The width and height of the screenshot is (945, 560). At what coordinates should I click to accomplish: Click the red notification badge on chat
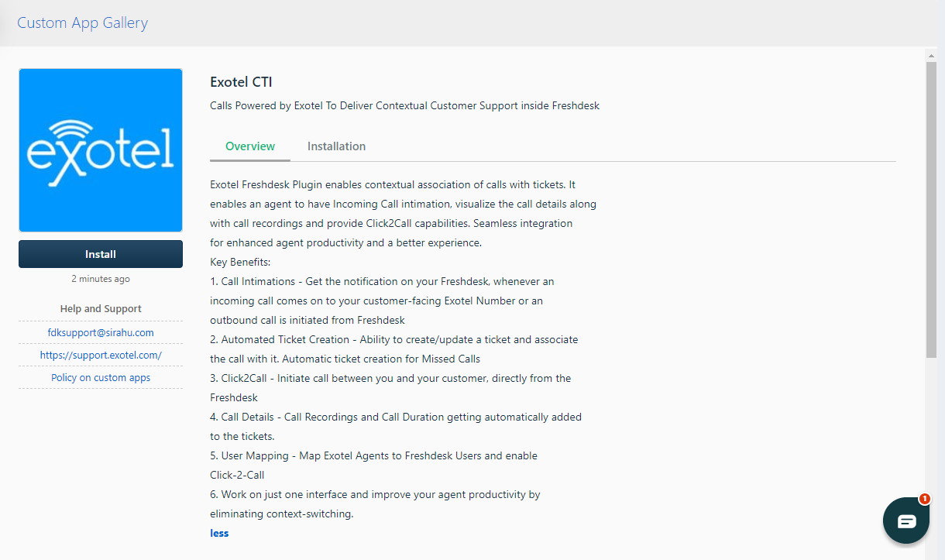tap(924, 499)
